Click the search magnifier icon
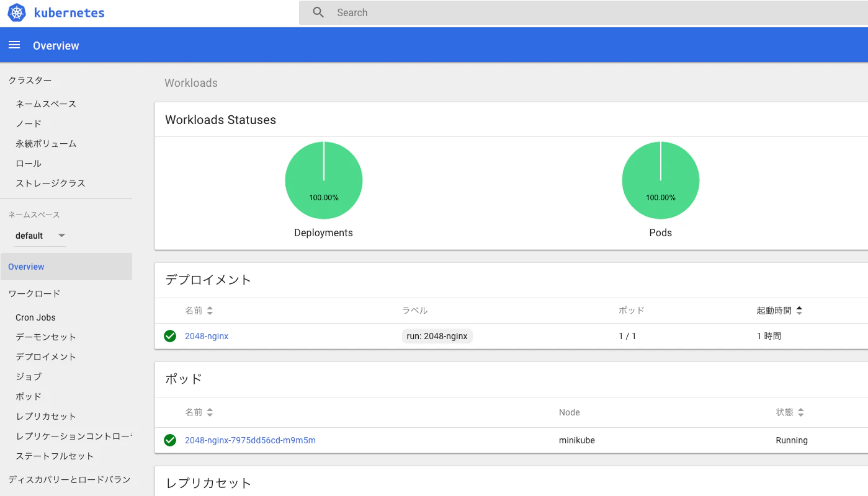The height and width of the screenshot is (496, 868). [318, 12]
